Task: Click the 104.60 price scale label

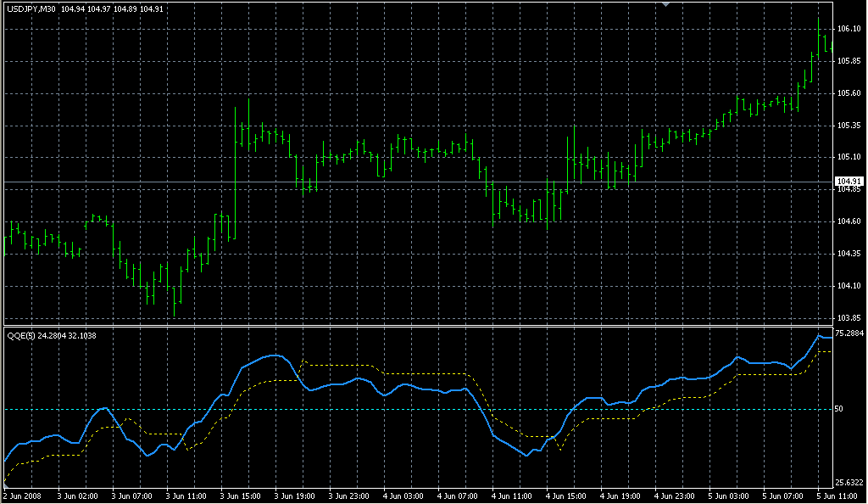Action: pyautogui.click(x=849, y=221)
